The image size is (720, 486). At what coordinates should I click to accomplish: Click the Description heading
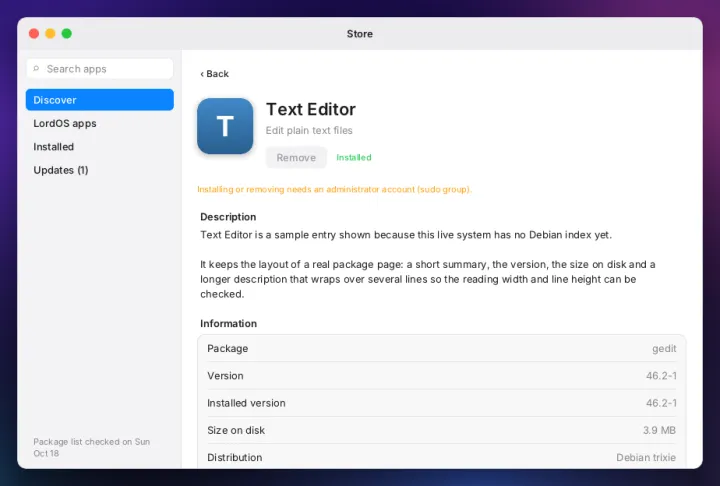[x=228, y=217]
